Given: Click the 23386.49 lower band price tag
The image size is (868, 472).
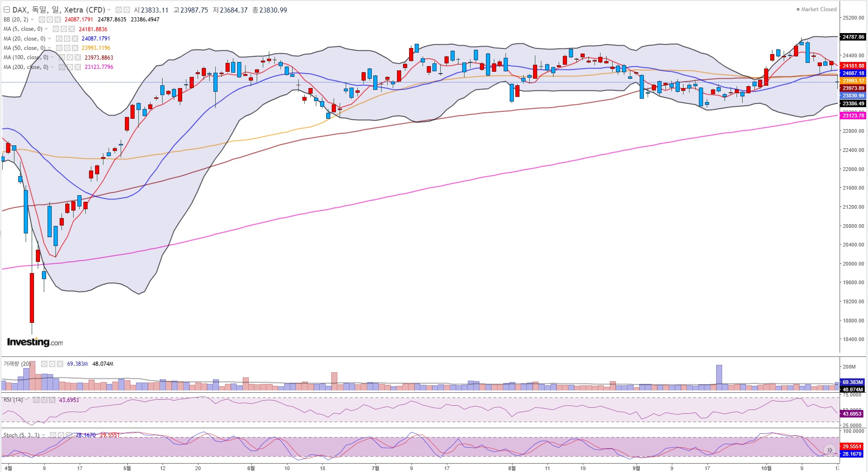Looking at the screenshot, I should click(x=853, y=103).
